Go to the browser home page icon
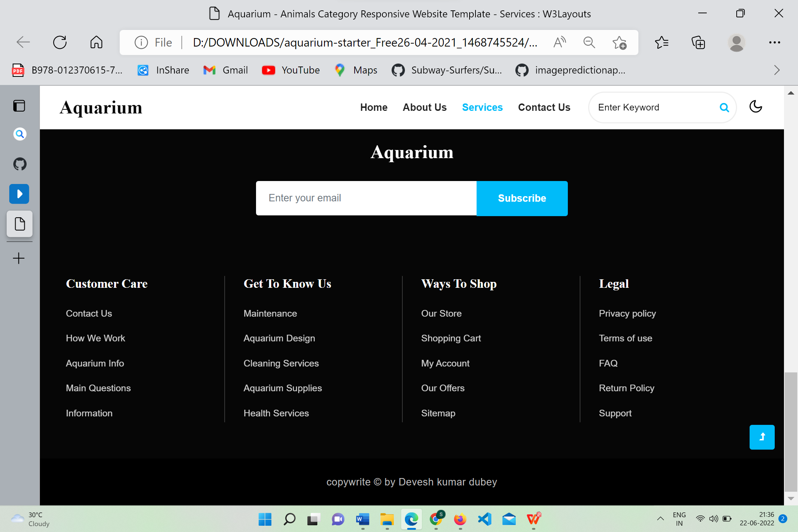The height and width of the screenshot is (532, 798). tap(96, 42)
